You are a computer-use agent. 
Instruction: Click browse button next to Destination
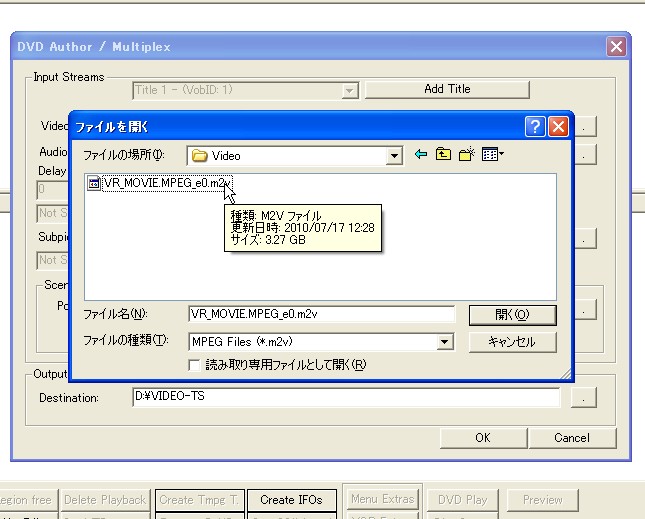point(583,398)
